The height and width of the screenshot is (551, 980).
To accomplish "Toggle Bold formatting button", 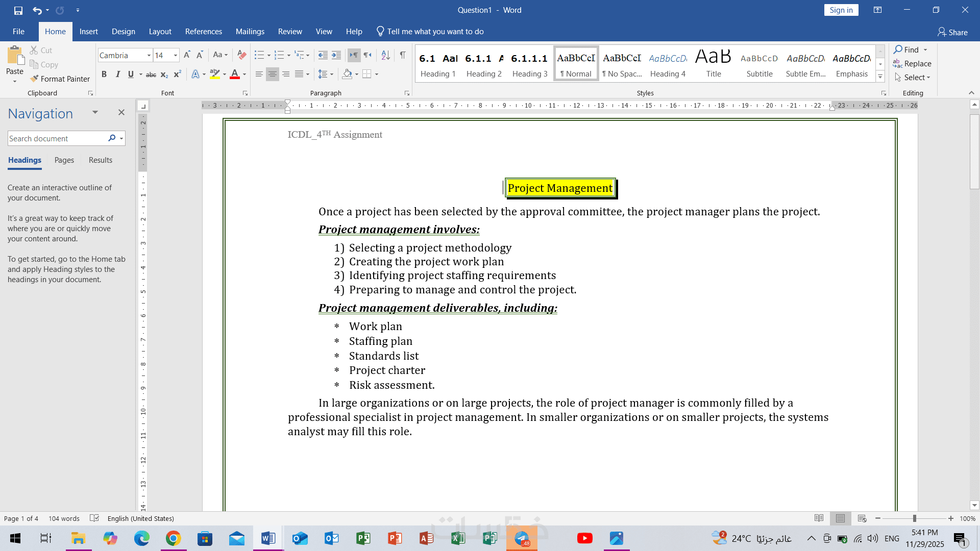I will coord(104,74).
